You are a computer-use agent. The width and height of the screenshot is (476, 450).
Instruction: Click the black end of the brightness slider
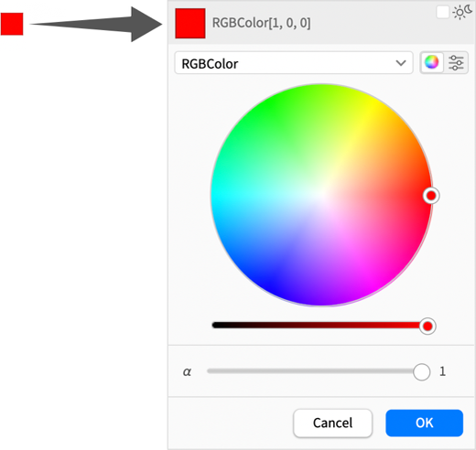217,325
